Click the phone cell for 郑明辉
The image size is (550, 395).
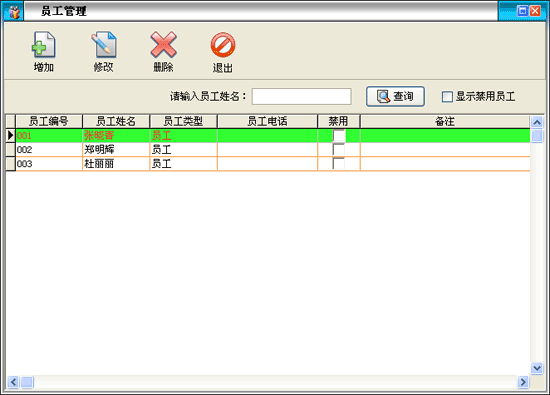[267, 150]
